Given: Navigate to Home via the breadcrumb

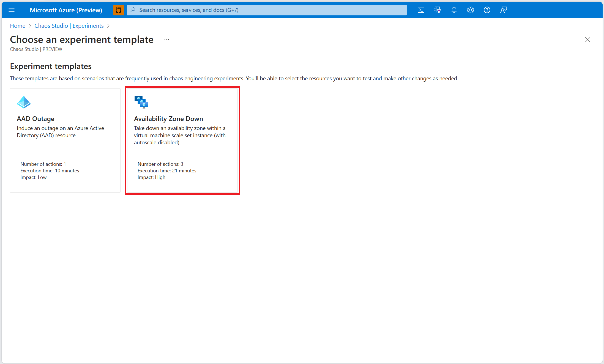Looking at the screenshot, I should [17, 26].
